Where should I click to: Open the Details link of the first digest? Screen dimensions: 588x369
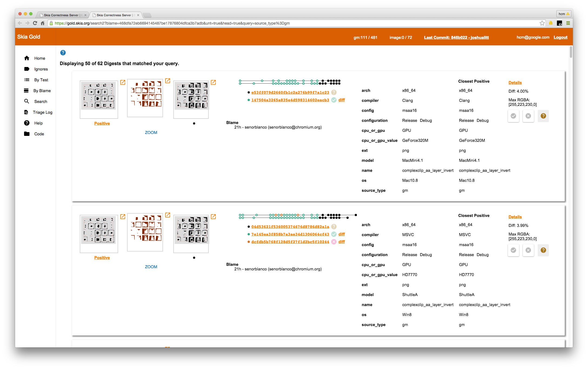[x=515, y=83]
